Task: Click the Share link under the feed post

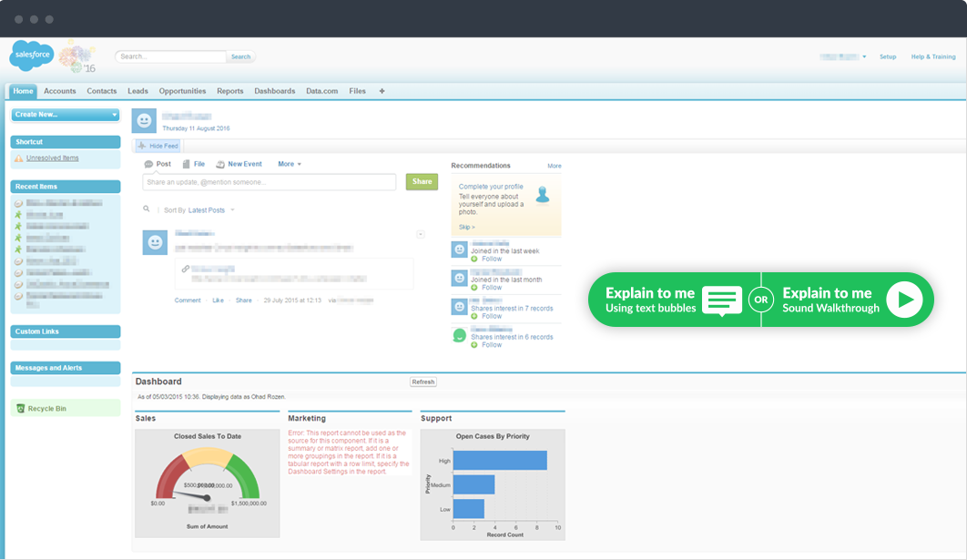Action: (x=244, y=300)
